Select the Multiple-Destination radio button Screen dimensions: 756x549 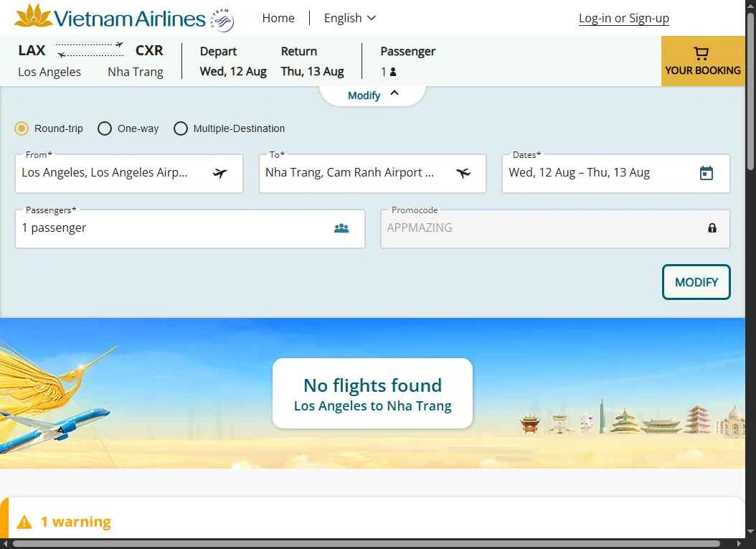180,128
